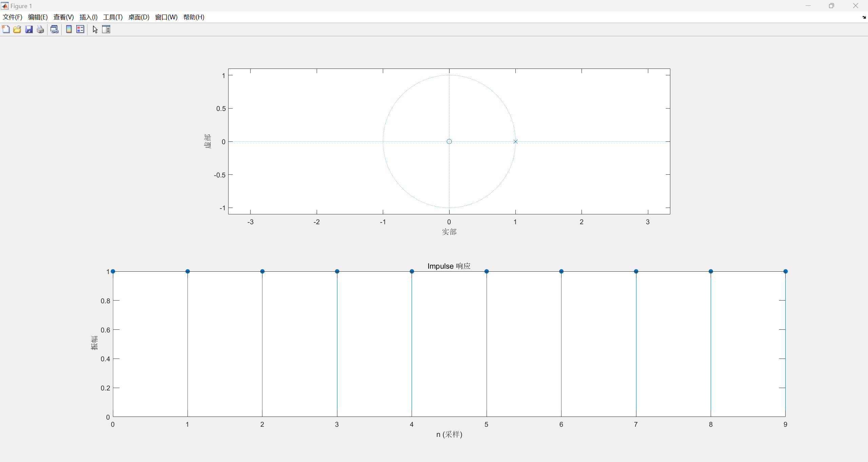Image resolution: width=868 pixels, height=462 pixels.
Task: Save the figure with floppy icon
Action: click(29, 30)
